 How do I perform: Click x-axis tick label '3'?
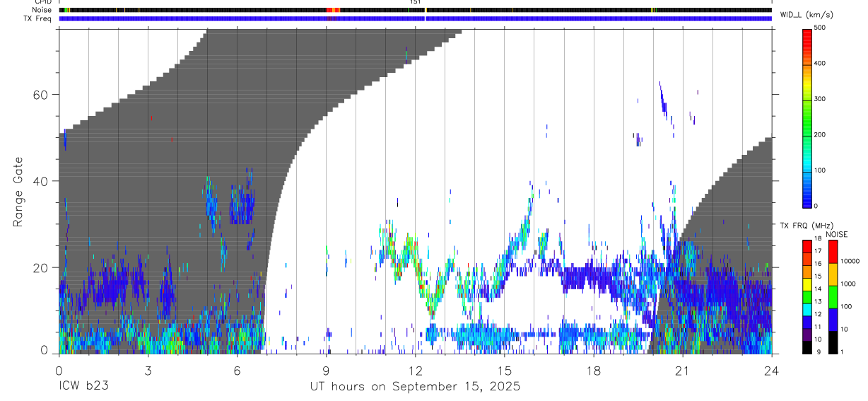(x=148, y=371)
